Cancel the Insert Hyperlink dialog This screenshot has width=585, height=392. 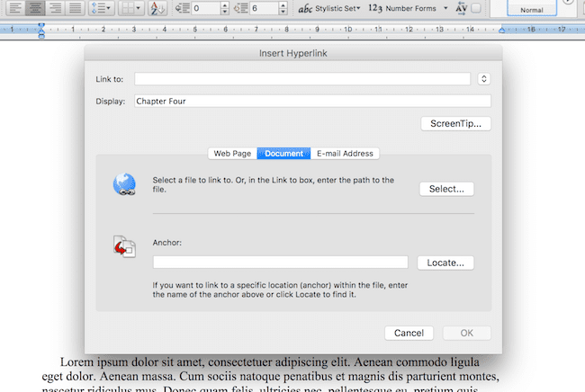409,333
